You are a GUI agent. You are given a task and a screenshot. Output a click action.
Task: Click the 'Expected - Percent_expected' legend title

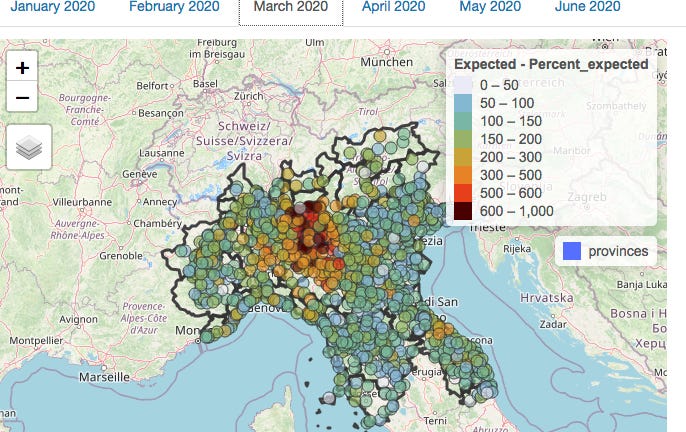(x=551, y=64)
